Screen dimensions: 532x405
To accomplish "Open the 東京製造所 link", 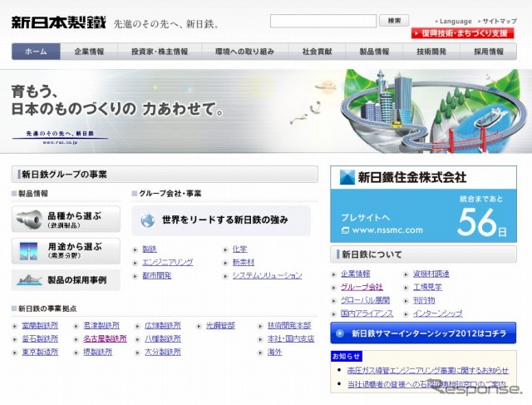I will pyautogui.click(x=40, y=352).
